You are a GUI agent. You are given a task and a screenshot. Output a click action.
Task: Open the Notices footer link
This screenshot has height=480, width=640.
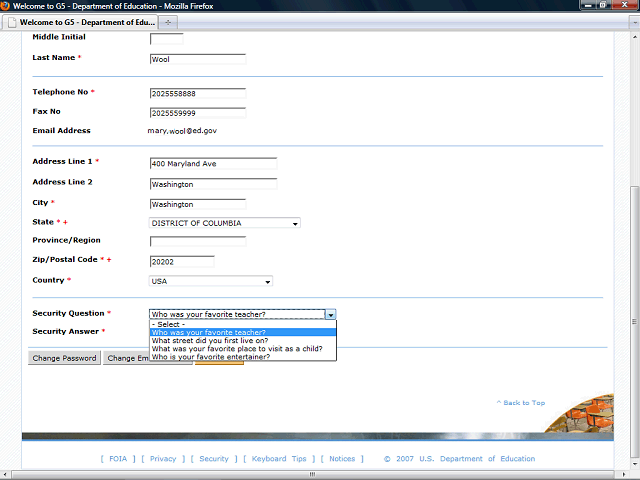pos(342,459)
